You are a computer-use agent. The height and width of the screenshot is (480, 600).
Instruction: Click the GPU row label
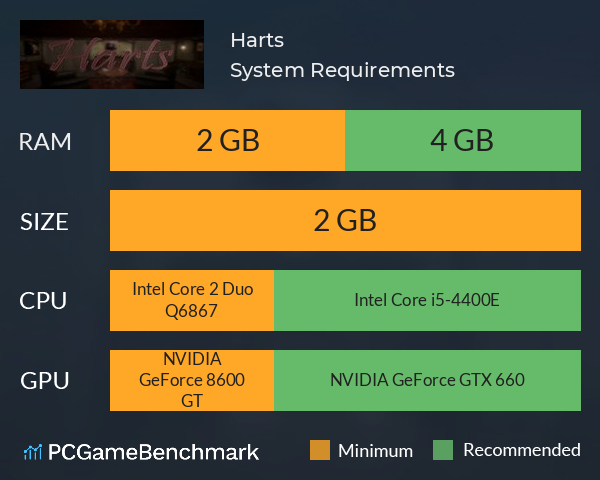(x=45, y=381)
